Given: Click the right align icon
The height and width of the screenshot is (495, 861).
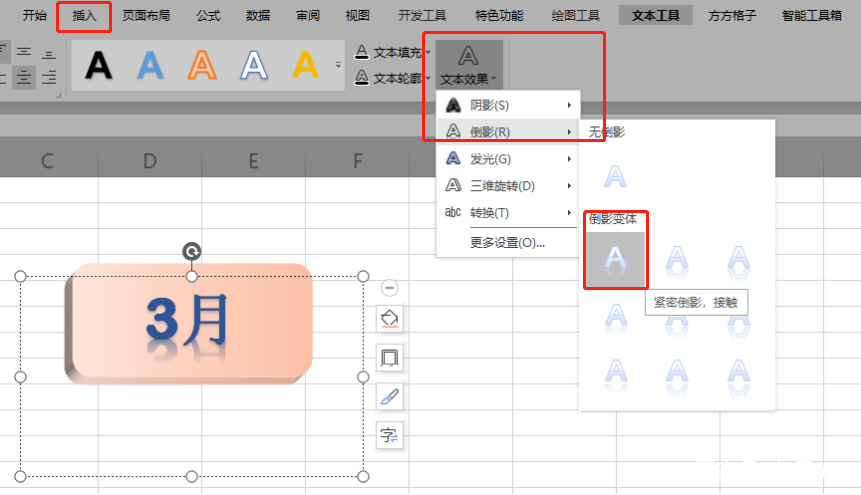Looking at the screenshot, I should pos(49,77).
